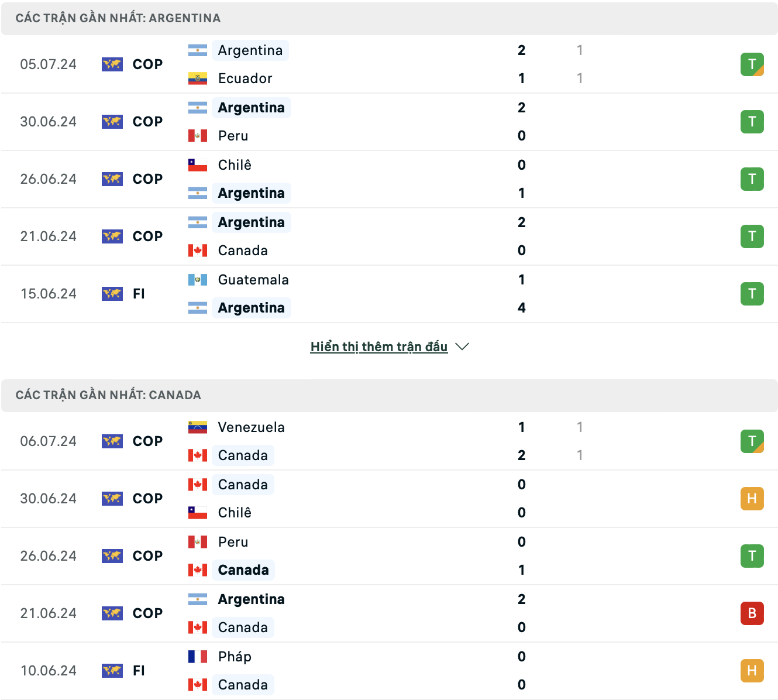
Task: Select the Các trận gần nhất: Canada header
Action: pos(108,395)
